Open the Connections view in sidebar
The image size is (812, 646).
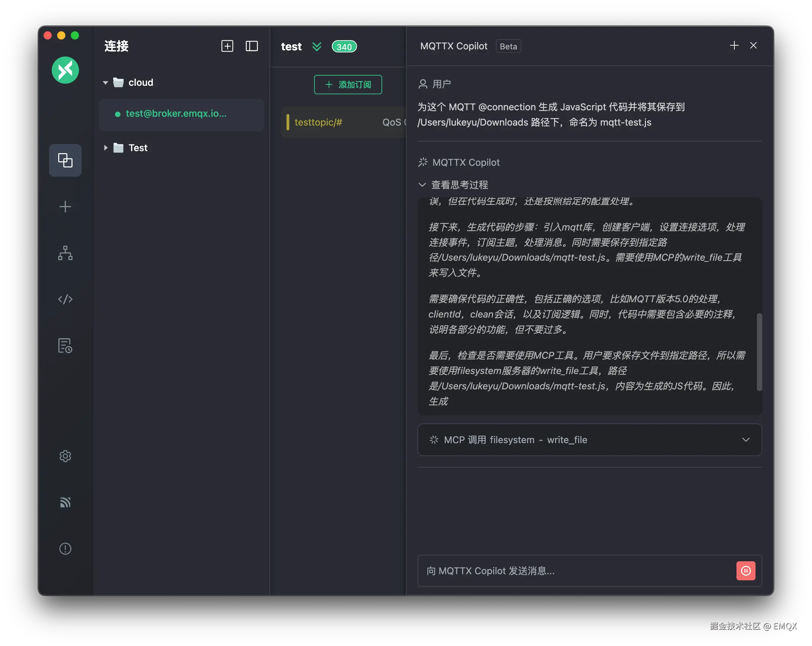65,160
